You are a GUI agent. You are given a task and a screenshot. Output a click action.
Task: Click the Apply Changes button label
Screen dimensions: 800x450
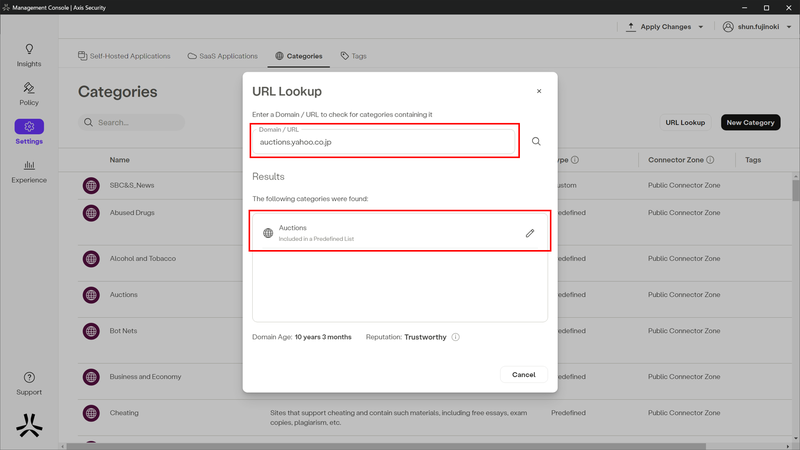tap(665, 27)
